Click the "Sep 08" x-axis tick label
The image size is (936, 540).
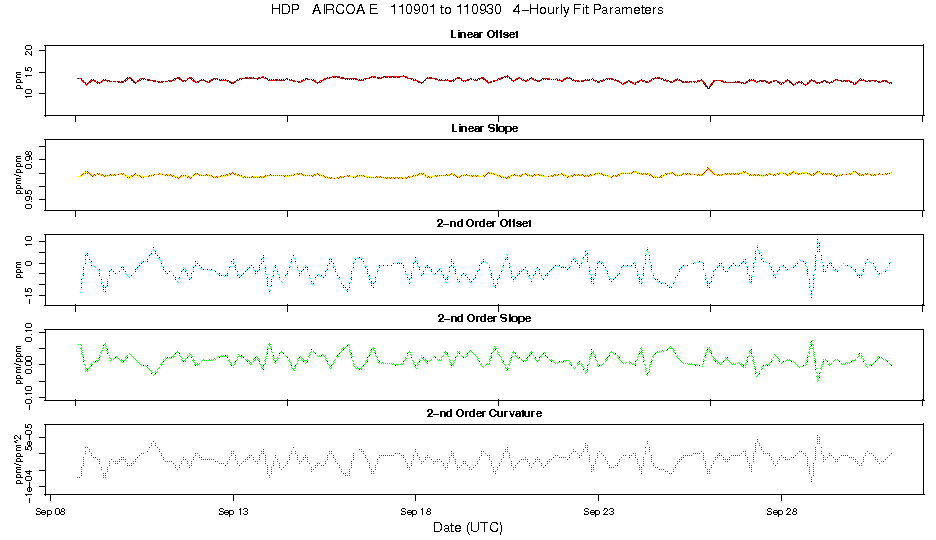point(50,510)
